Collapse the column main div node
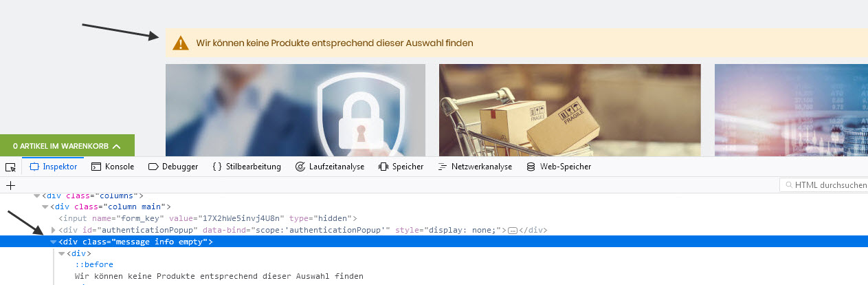The height and width of the screenshot is (285, 868). click(x=45, y=207)
